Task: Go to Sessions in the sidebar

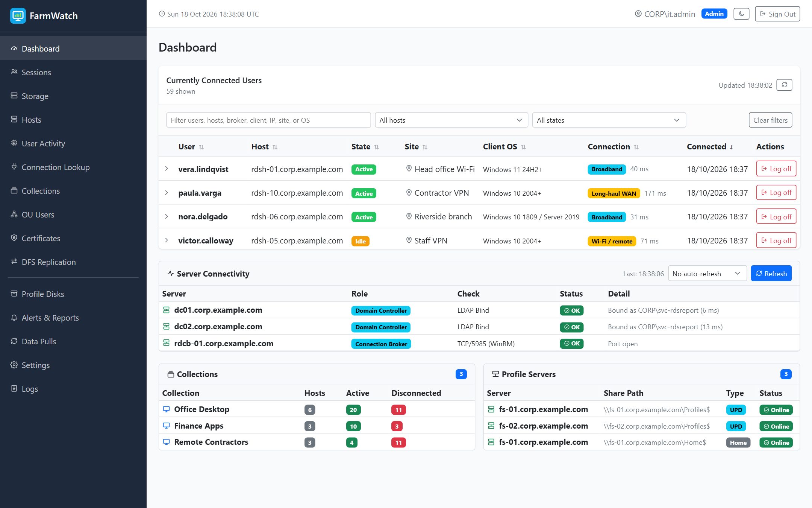Action: coord(73,72)
